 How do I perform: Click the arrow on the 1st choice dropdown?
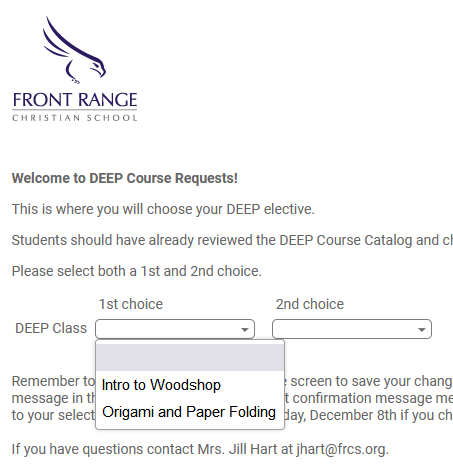[x=245, y=330]
